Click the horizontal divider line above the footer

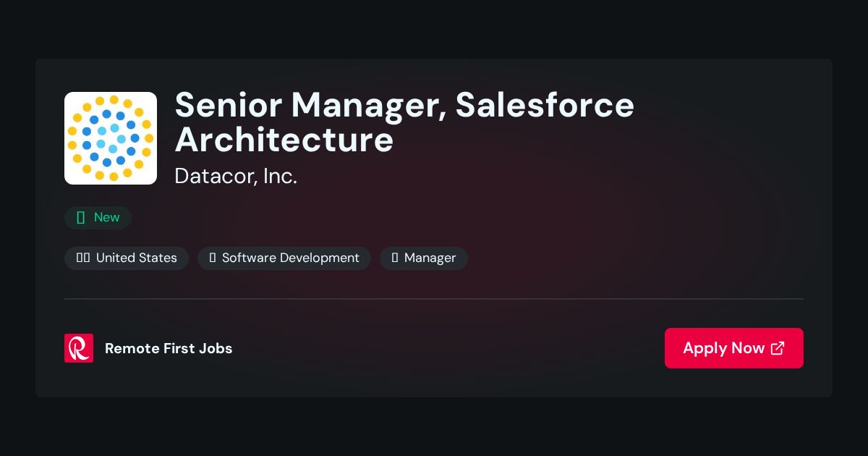pos(434,298)
